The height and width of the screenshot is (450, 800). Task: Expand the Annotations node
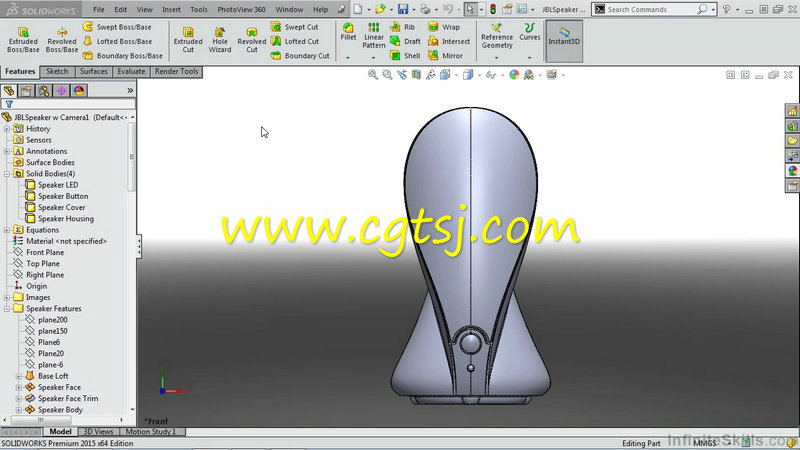pos(7,152)
